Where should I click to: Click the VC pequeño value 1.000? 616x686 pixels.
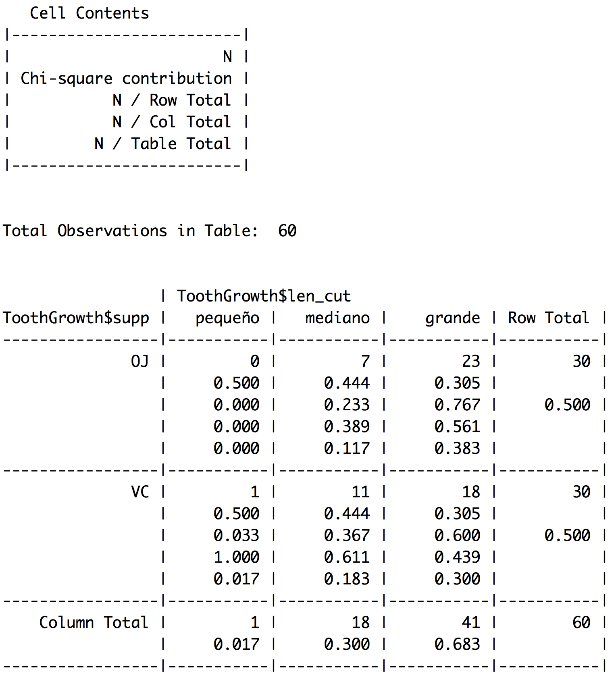tap(237, 557)
